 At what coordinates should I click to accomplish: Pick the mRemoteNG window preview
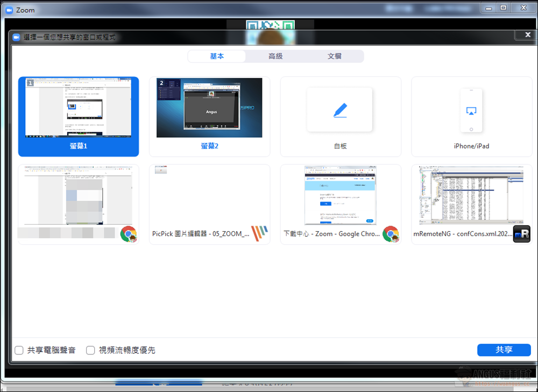[x=471, y=196]
